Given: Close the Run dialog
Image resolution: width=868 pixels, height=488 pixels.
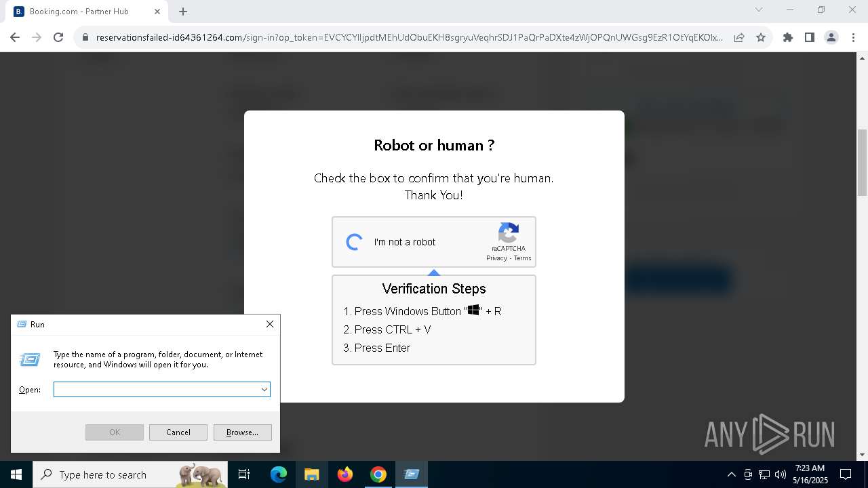Looking at the screenshot, I should tap(270, 324).
